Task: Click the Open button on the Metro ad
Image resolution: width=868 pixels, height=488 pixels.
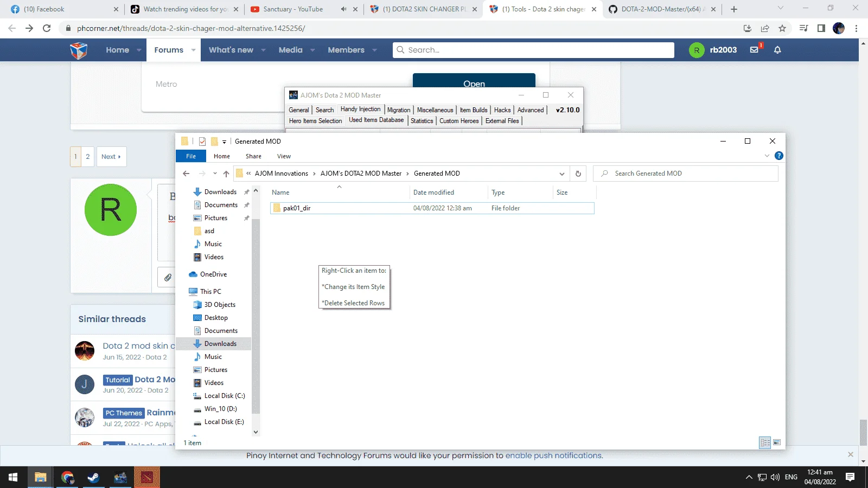Action: click(474, 81)
